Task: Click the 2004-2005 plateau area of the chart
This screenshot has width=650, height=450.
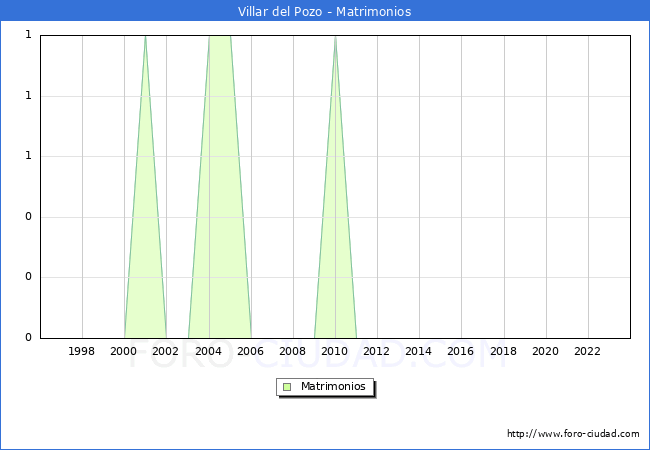Action: click(220, 186)
